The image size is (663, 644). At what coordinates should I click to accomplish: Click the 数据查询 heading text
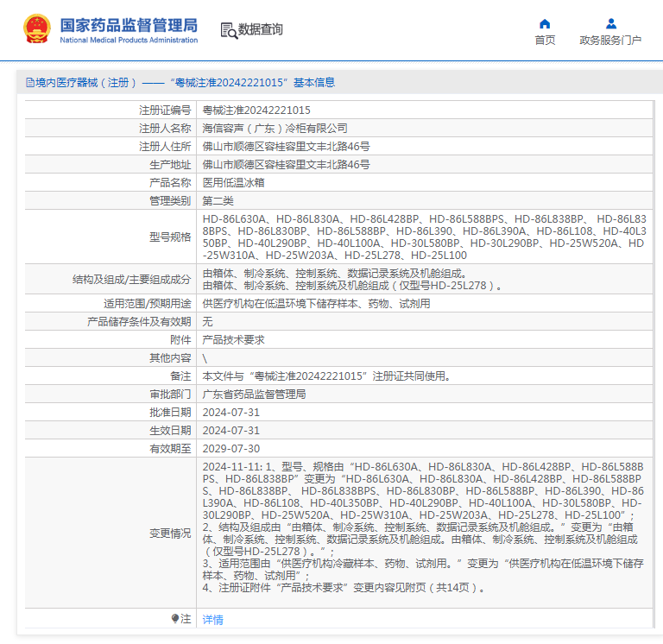(x=260, y=29)
